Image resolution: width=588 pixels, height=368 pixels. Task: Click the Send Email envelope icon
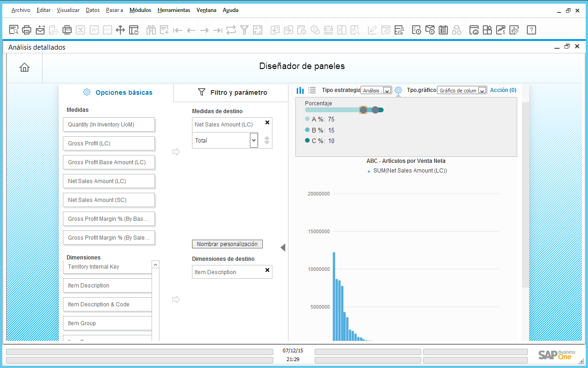(x=40, y=30)
